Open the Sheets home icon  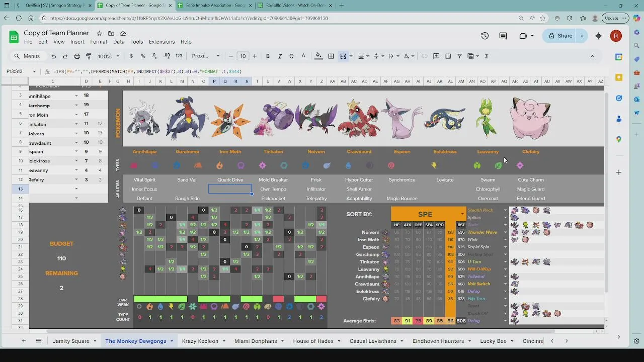[x=14, y=37]
